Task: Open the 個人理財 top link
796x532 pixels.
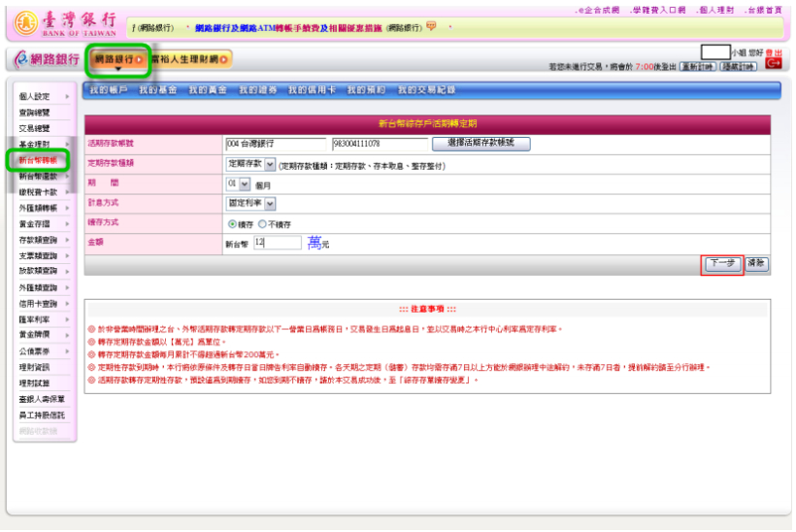Action: [714, 10]
